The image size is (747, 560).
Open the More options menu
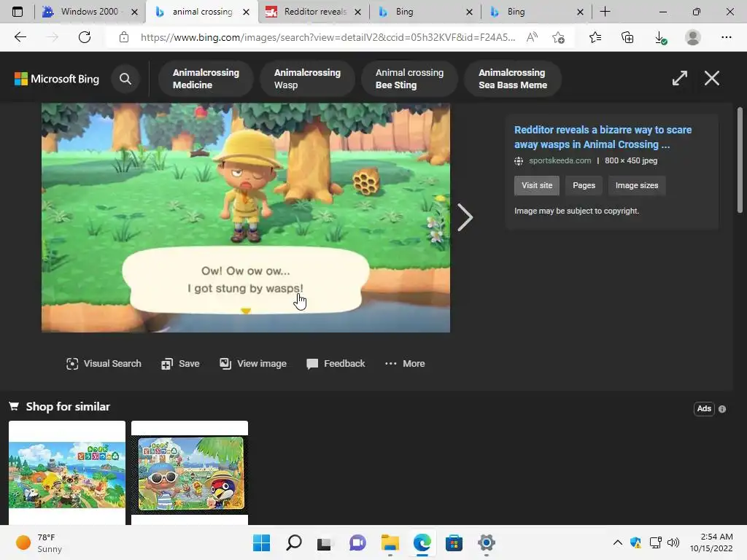(x=404, y=364)
